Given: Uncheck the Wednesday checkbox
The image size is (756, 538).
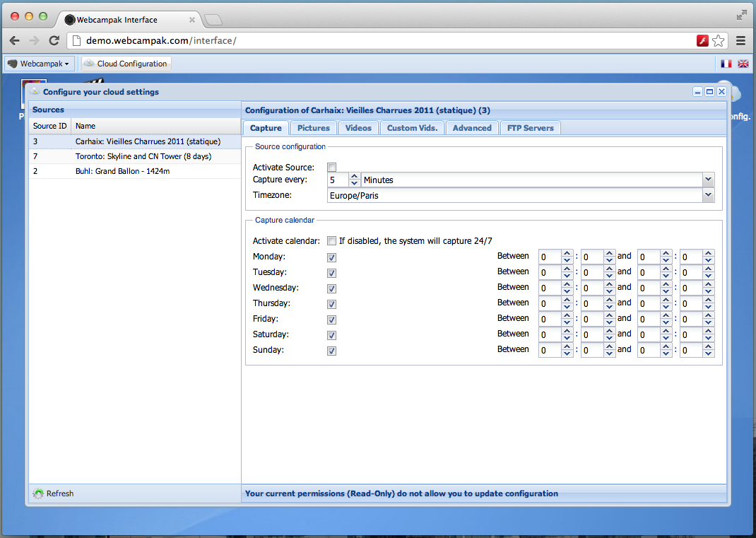Looking at the screenshot, I should [x=331, y=288].
